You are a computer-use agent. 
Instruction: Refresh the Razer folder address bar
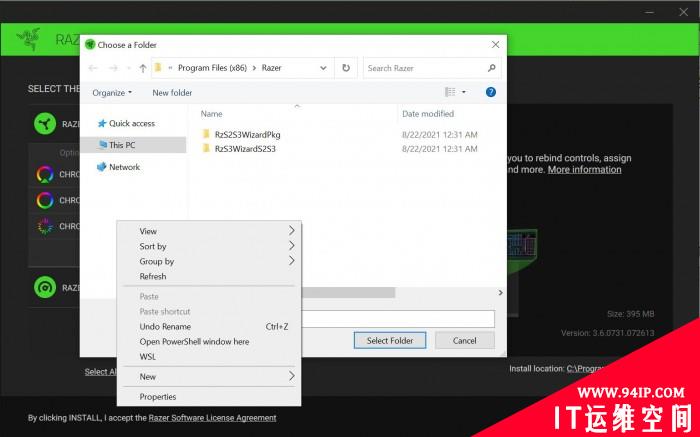(346, 68)
